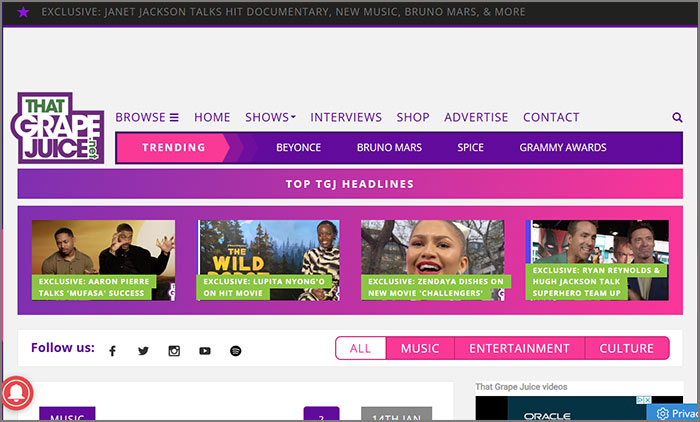This screenshot has height=422, width=700.
Task: Open the CONTACT page
Action: click(x=551, y=117)
